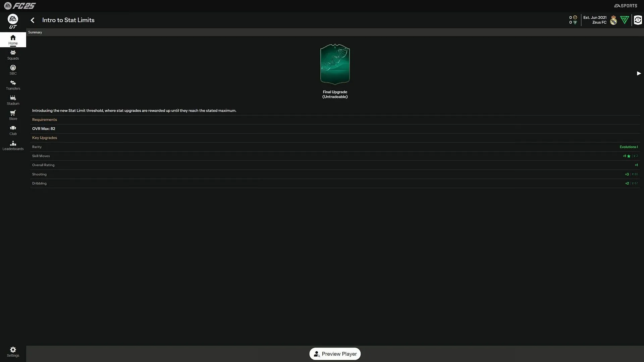Open the Transfers menu
The width and height of the screenshot is (644, 362).
[x=13, y=85]
